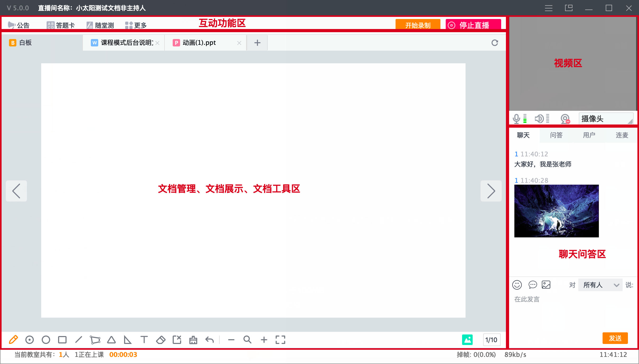639x364 pixels.
Task: Open the 白板 tab
Action: [42, 43]
